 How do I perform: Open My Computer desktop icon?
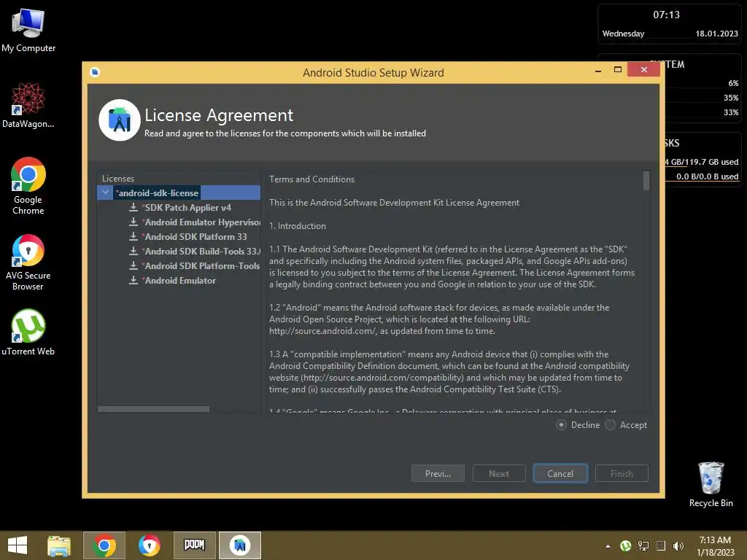coord(28,30)
